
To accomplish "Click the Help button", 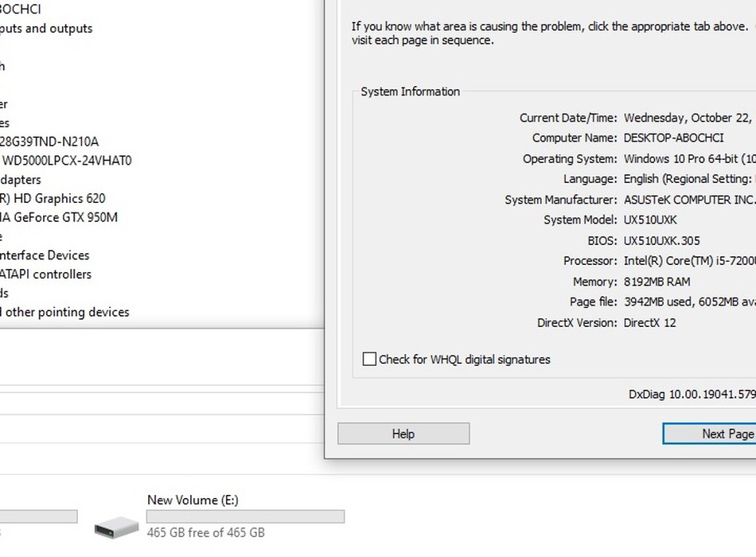I will tap(403, 434).
